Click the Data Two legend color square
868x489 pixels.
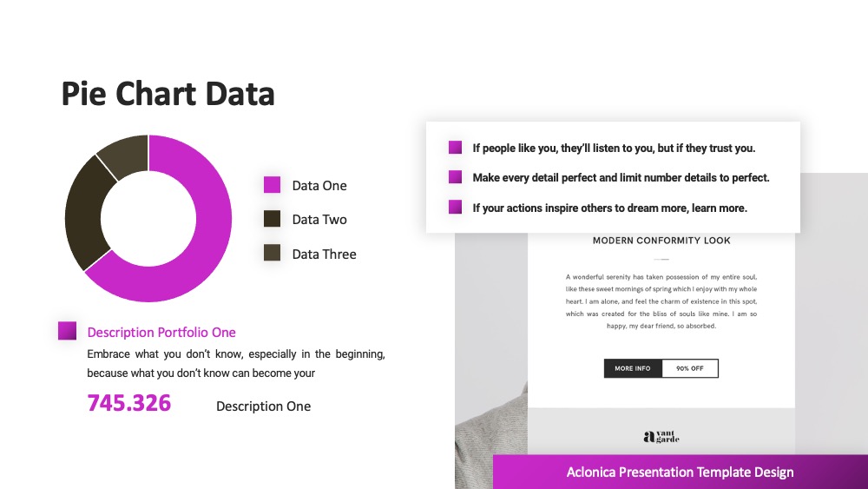coord(272,219)
